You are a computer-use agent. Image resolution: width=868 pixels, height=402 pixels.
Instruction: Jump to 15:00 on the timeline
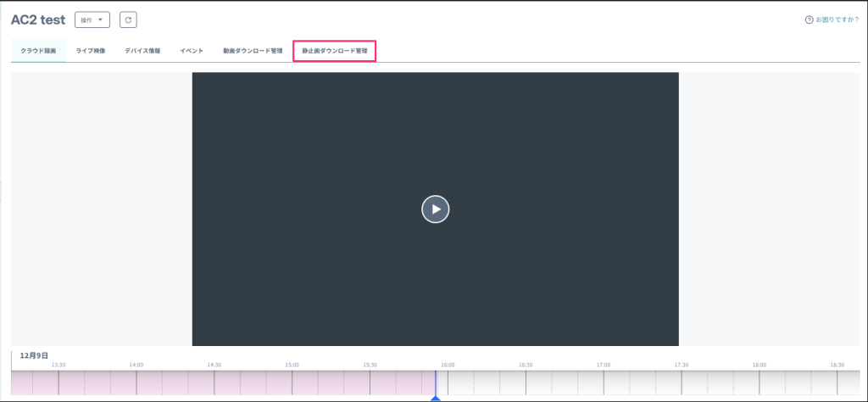[292, 382]
